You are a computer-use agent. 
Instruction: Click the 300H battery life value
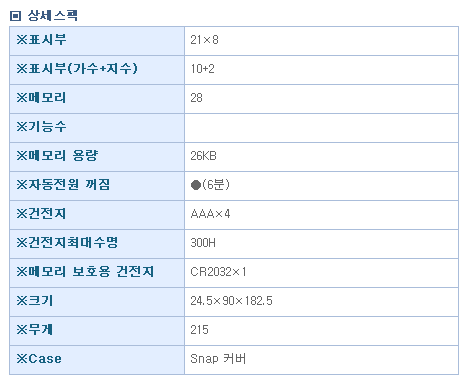click(x=203, y=243)
